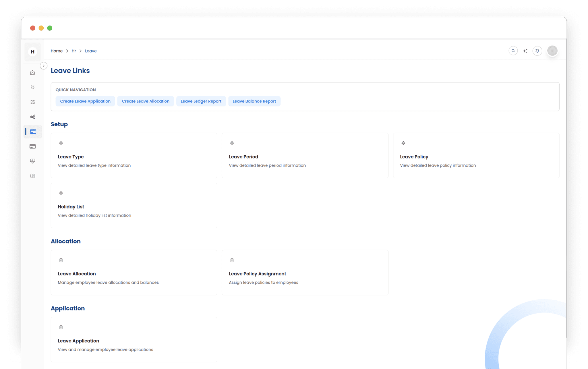Open the Hr breadcrumb item
This screenshot has width=588, height=369.
tap(74, 51)
